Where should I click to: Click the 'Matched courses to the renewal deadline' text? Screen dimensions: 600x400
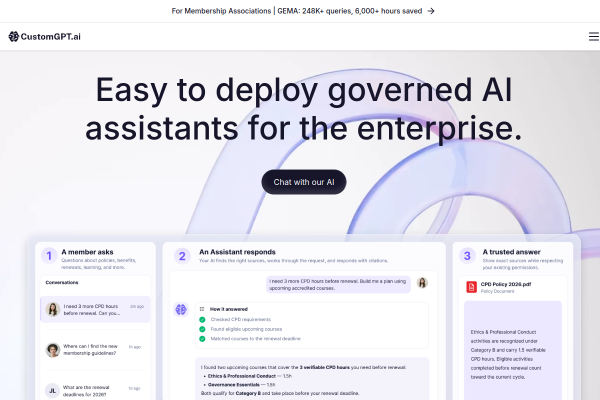click(x=256, y=339)
